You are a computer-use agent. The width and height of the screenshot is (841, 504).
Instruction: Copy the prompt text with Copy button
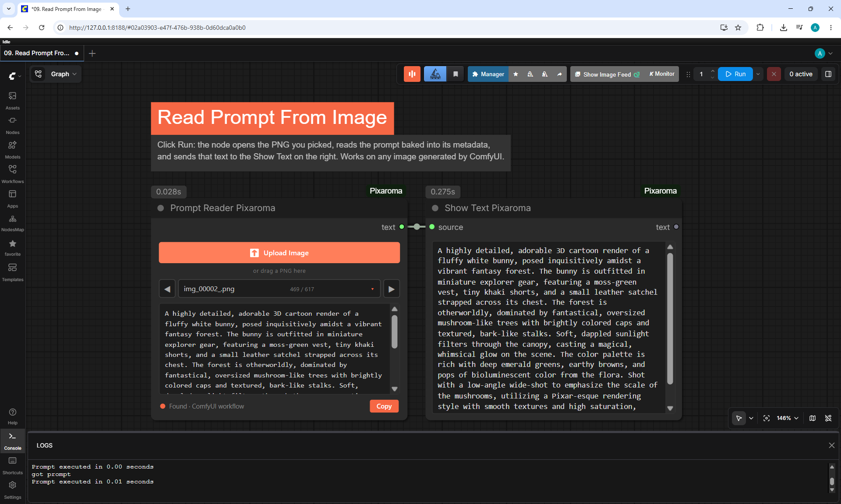[x=384, y=406]
